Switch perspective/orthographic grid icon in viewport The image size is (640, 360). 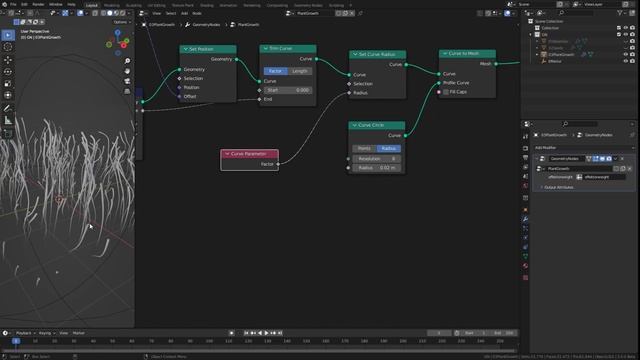click(x=127, y=91)
